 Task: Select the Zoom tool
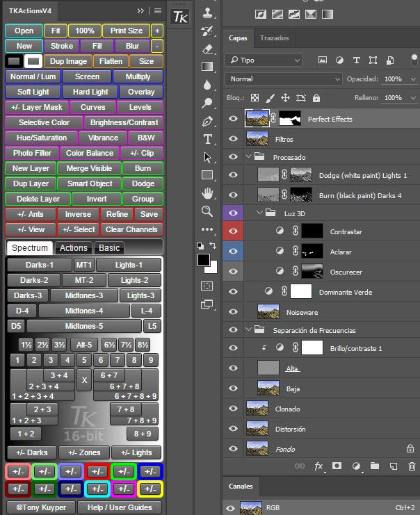(x=207, y=211)
